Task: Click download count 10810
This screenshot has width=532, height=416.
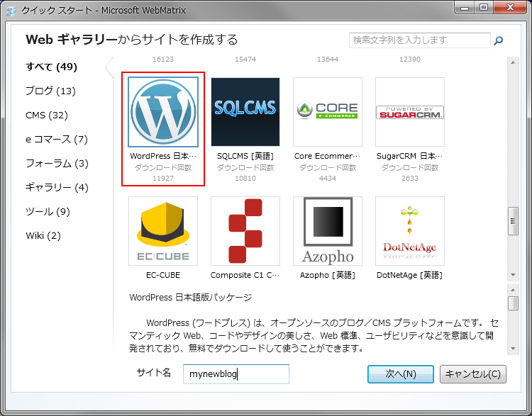Action: pos(245,179)
